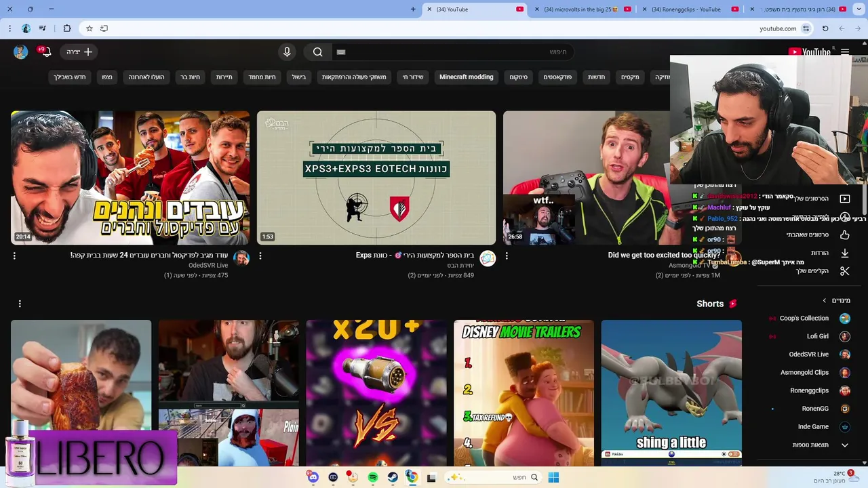Go to home via the YouTube logo
Image resolution: width=868 pixels, height=488 pixels.
pos(810,52)
